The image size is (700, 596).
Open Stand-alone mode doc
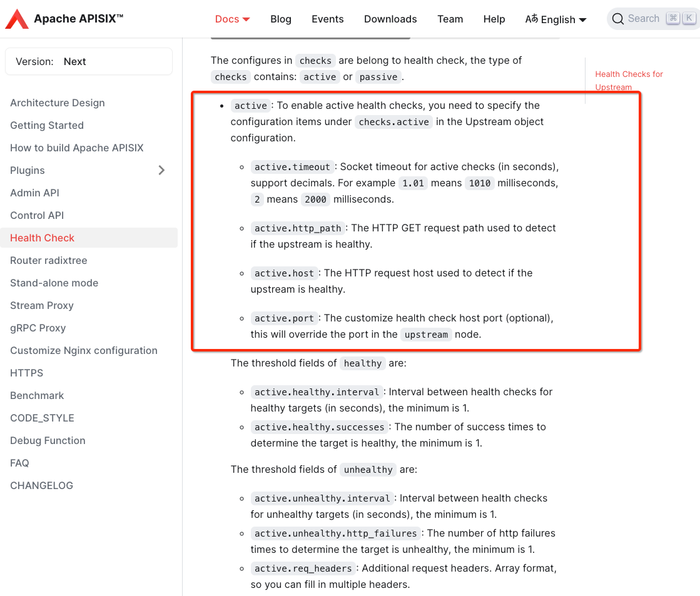pyautogui.click(x=54, y=283)
